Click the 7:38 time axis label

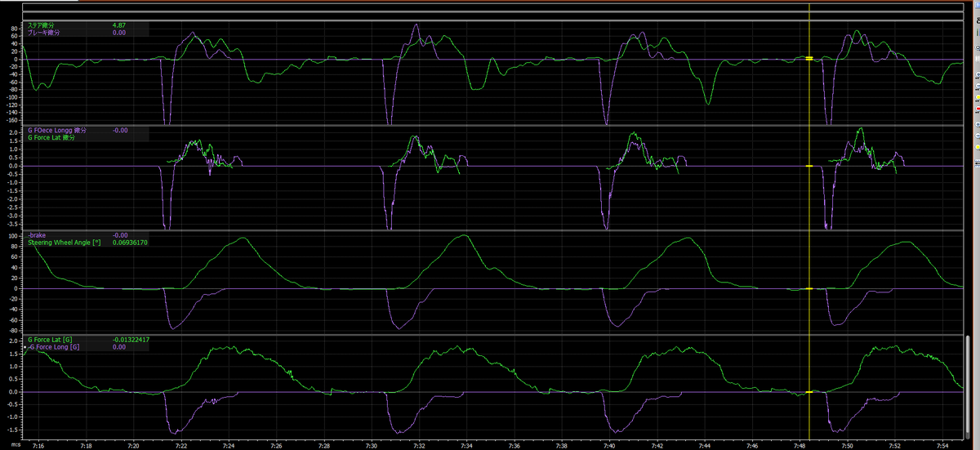[562, 446]
